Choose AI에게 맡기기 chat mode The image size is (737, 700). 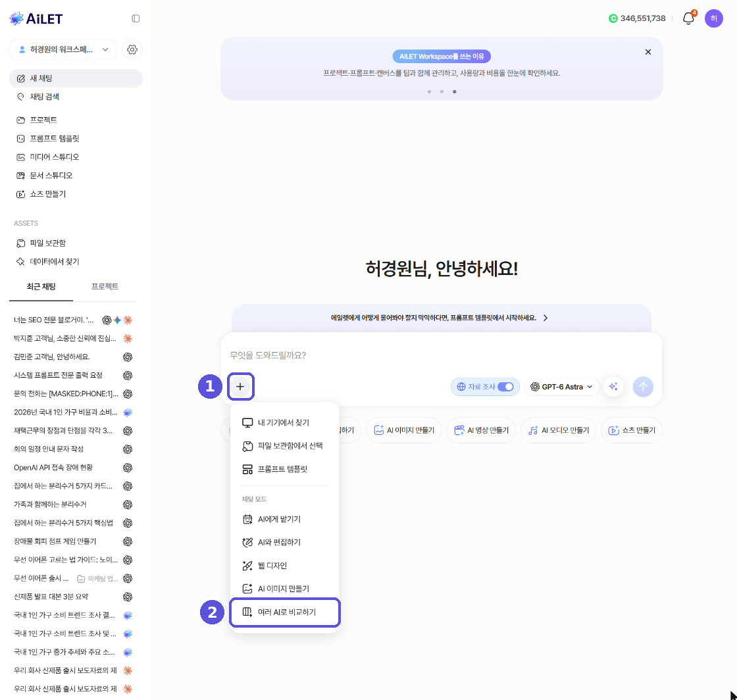click(x=284, y=519)
